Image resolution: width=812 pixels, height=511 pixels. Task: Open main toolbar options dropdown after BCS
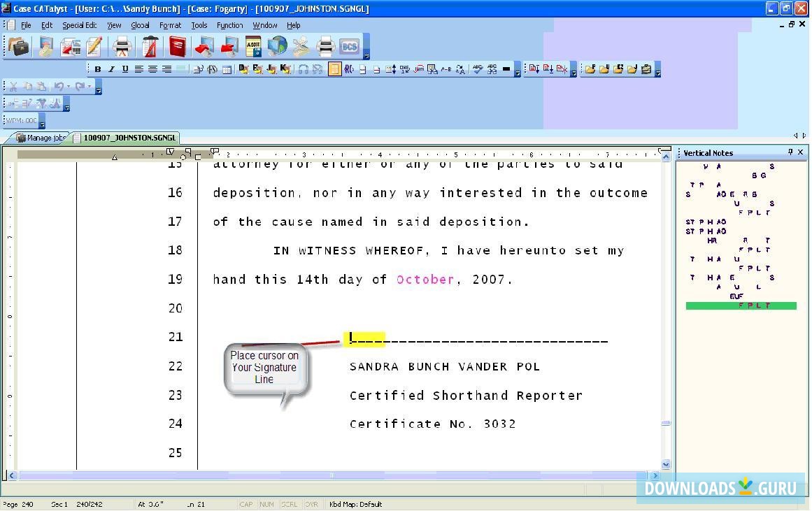coord(366,47)
